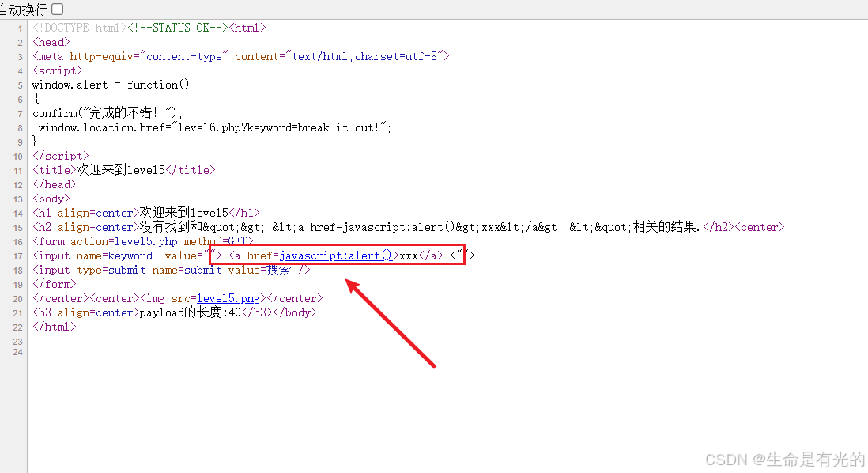Click the confirm("完成的不错!") line

[x=108, y=113]
